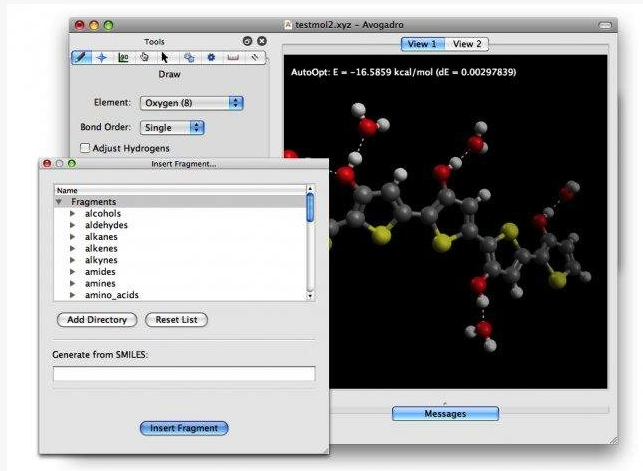Expand the alkenes fragment folder

point(72,248)
